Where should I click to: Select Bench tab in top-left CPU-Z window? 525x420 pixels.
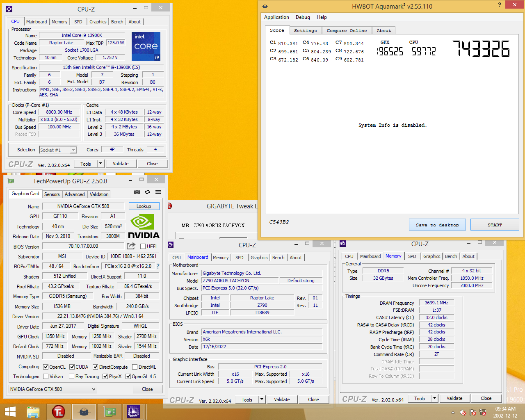[x=117, y=22]
